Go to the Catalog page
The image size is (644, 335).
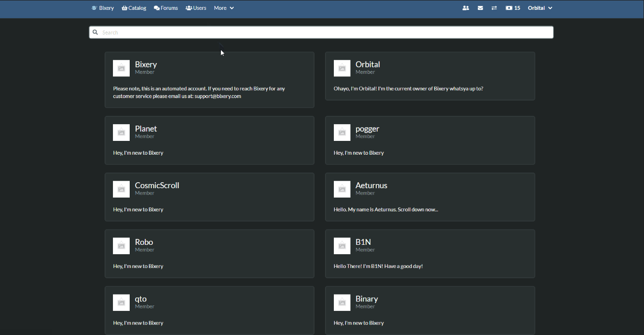[134, 8]
